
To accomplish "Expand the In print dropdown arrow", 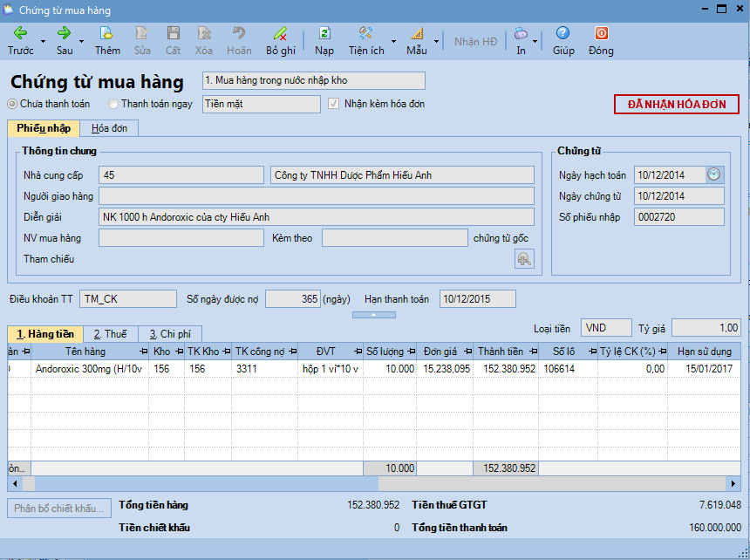I will click(x=535, y=42).
